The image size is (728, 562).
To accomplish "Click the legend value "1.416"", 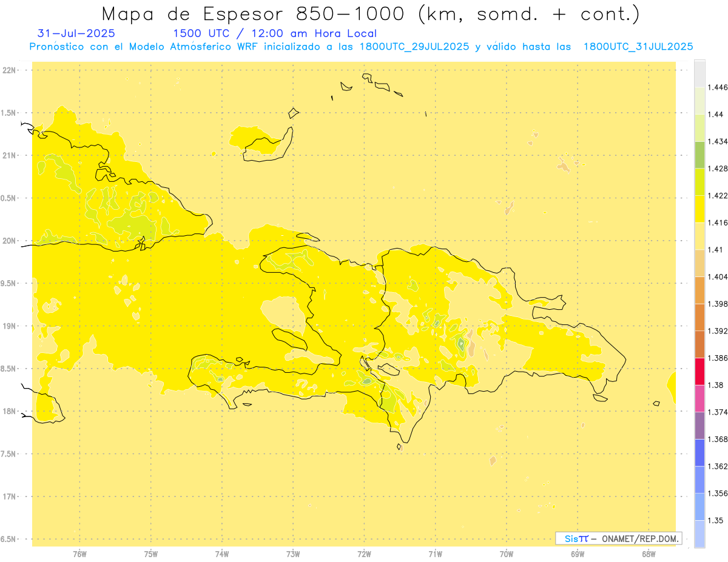I will click(718, 222).
